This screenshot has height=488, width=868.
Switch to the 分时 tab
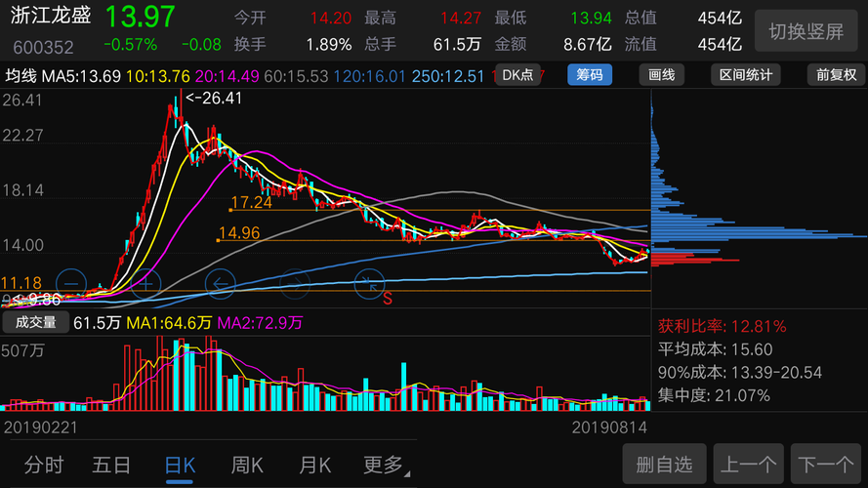pos(44,465)
